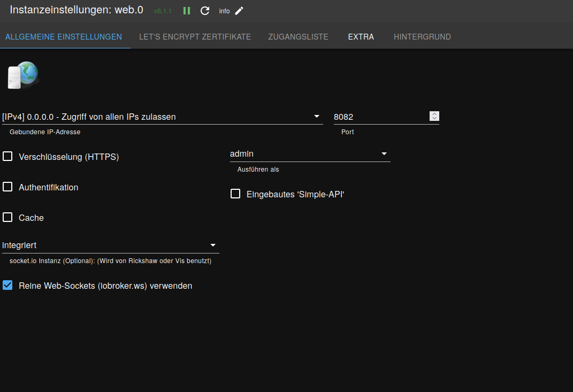Open the Zugangsliste tab

(298, 37)
